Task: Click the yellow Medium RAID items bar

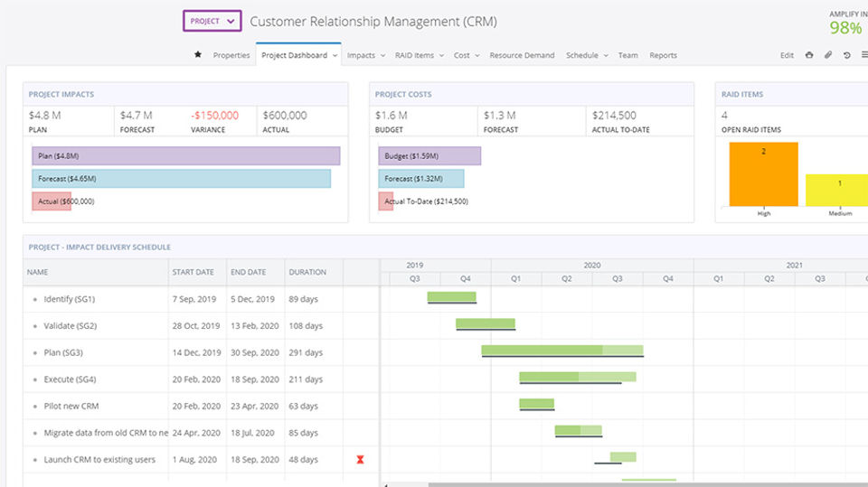Action: coord(837,191)
